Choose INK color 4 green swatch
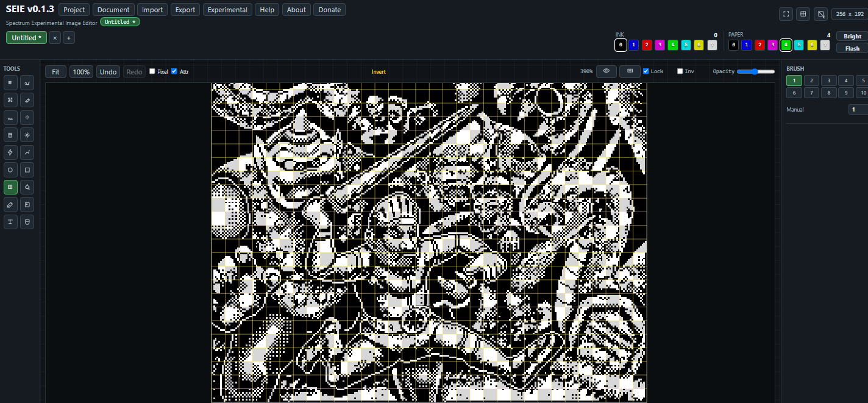Screen dimensions: 868x403 pos(672,45)
